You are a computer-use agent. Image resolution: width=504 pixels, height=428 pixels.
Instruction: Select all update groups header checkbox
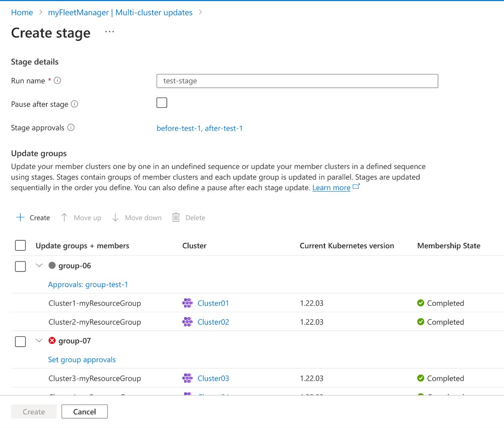tap(20, 245)
